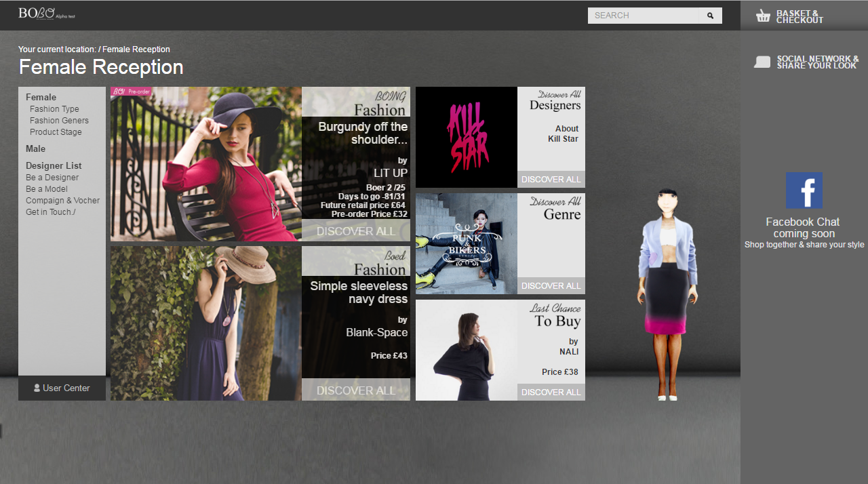Image resolution: width=868 pixels, height=484 pixels.
Task: Focus the Search input field
Action: (x=644, y=16)
